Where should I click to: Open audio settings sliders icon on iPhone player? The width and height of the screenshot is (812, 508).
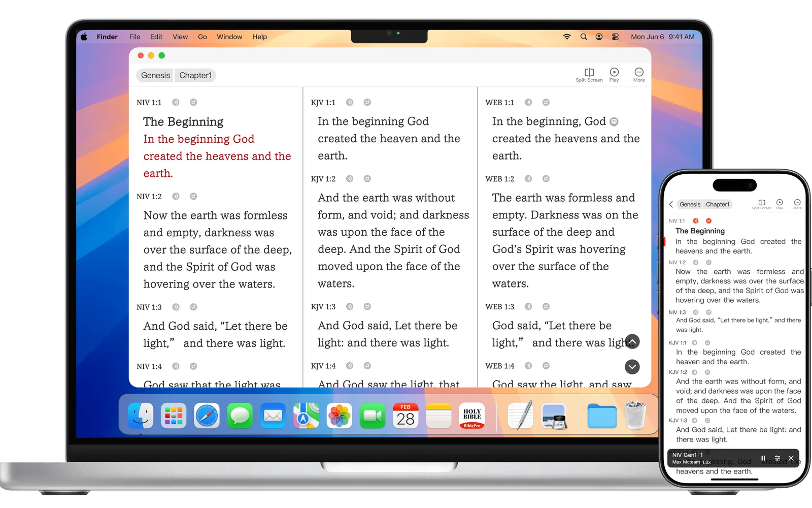[777, 458]
